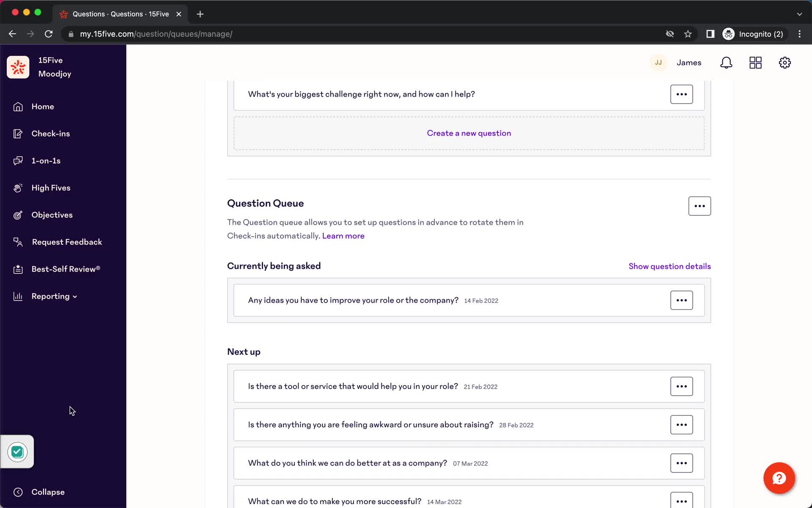
Task: Click the Home sidebar icon
Action: point(17,107)
